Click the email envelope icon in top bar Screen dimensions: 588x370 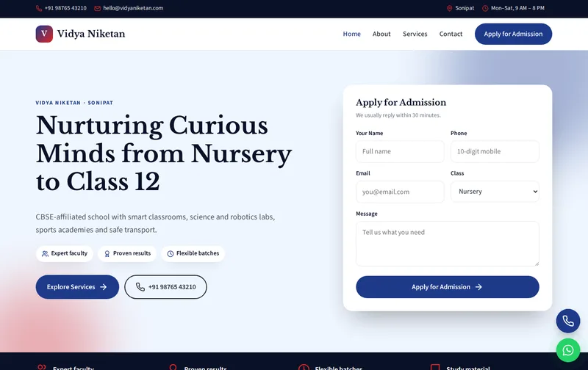[98, 8]
